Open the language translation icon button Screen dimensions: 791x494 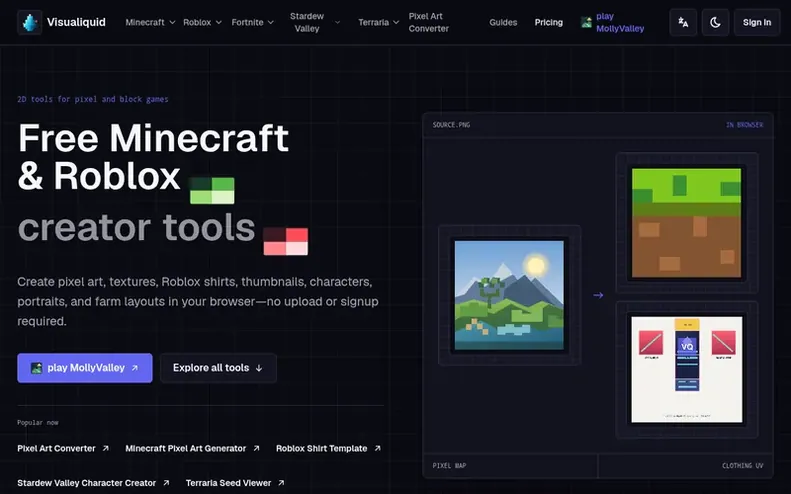pyautogui.click(x=683, y=22)
